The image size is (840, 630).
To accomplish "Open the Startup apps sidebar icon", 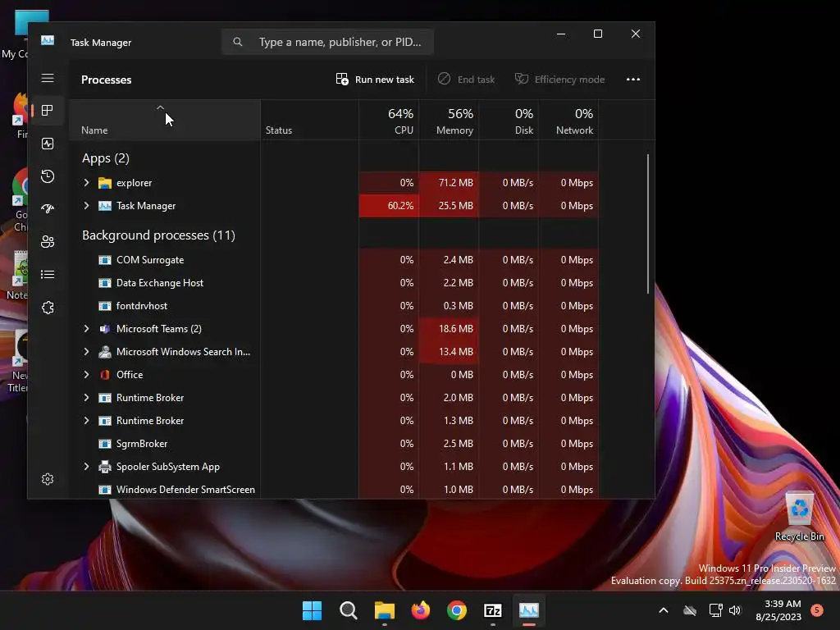I will pyautogui.click(x=48, y=209).
